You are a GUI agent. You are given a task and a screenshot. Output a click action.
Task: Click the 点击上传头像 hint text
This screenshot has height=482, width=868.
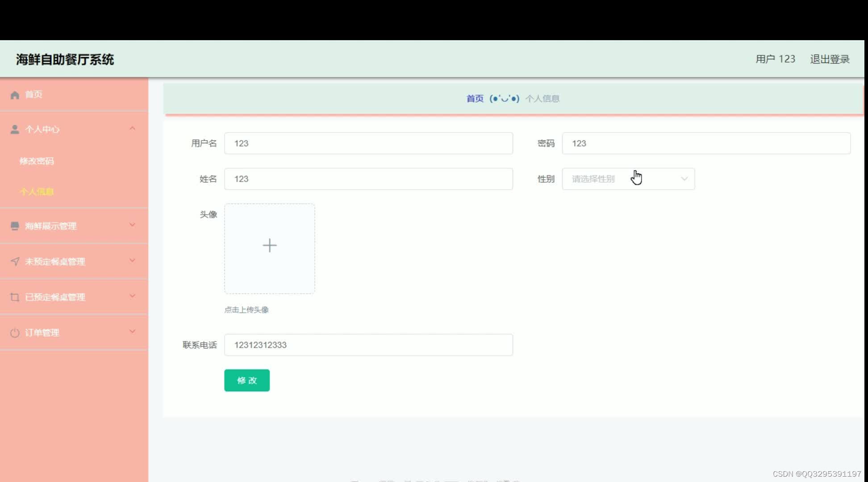(x=246, y=310)
